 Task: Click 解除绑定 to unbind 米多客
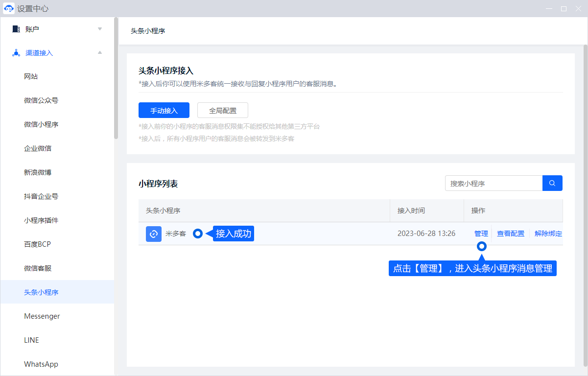click(548, 234)
